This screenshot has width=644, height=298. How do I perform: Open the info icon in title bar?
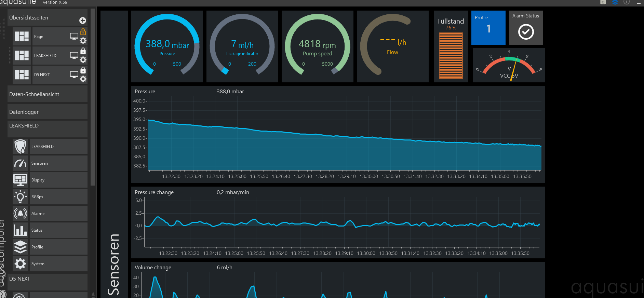[x=627, y=2]
